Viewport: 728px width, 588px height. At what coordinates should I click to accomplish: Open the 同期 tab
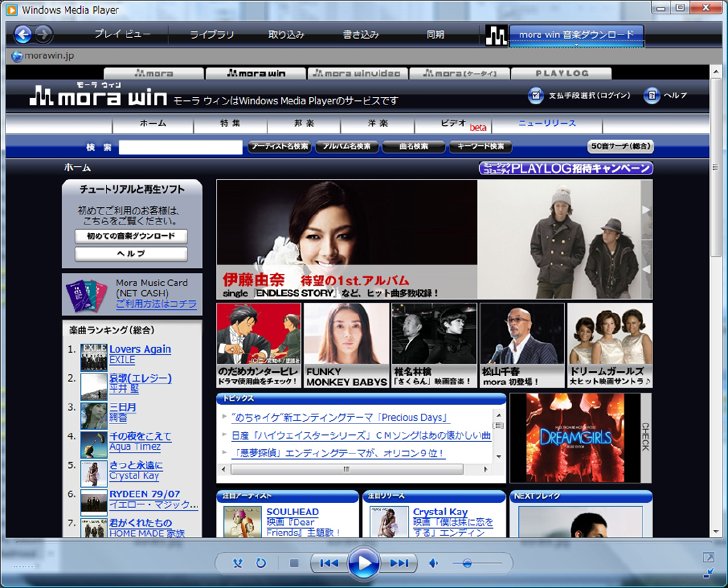pyautogui.click(x=435, y=34)
